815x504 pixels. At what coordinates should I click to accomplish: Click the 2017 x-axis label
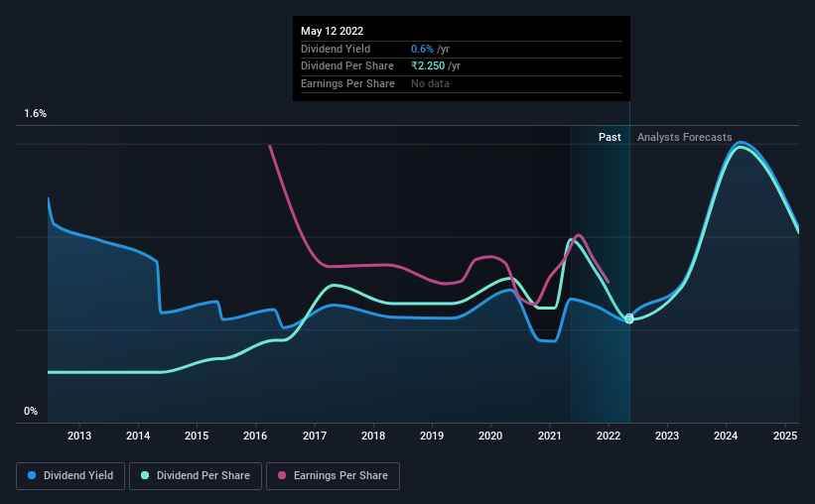click(x=315, y=436)
